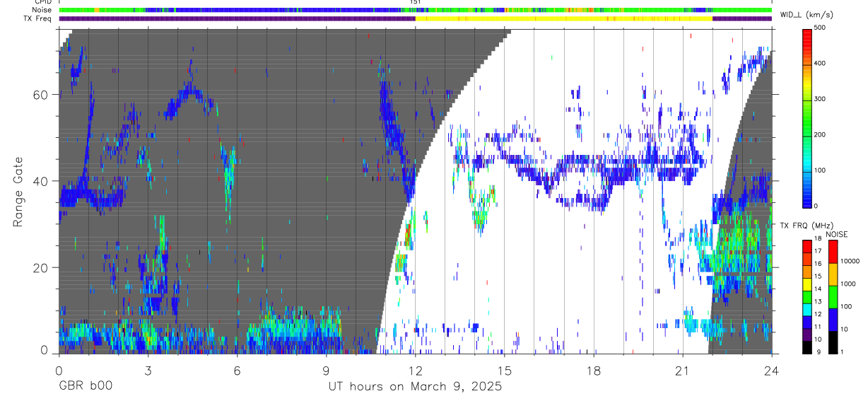868x401 pixels.
Task: Click the 'UT hours on March 9, 2025' label
Action: [x=415, y=387]
